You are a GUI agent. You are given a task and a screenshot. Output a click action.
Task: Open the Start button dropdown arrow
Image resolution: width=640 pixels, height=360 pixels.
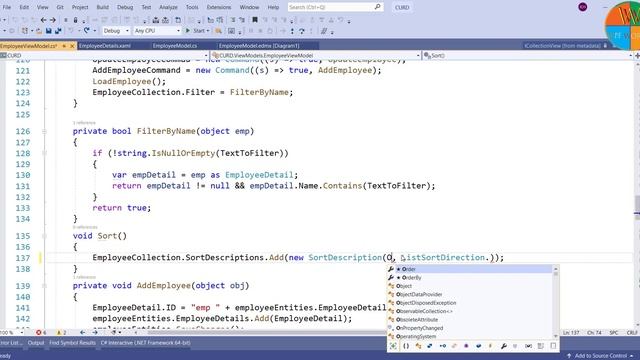(x=208, y=31)
